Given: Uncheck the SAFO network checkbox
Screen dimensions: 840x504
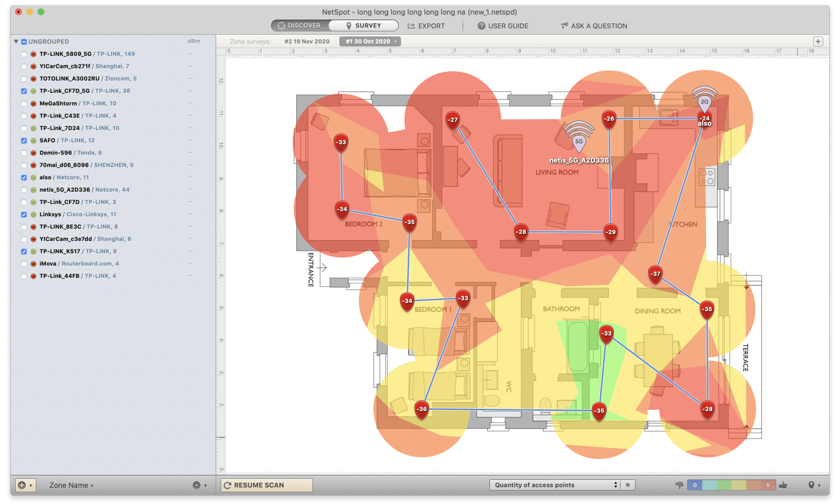Looking at the screenshot, I should click(x=24, y=141).
